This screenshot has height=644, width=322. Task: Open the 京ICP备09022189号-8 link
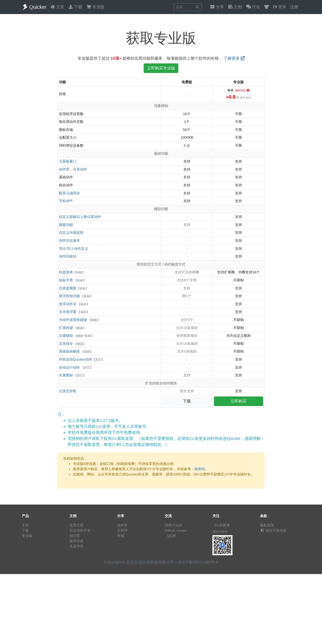(x=198, y=562)
